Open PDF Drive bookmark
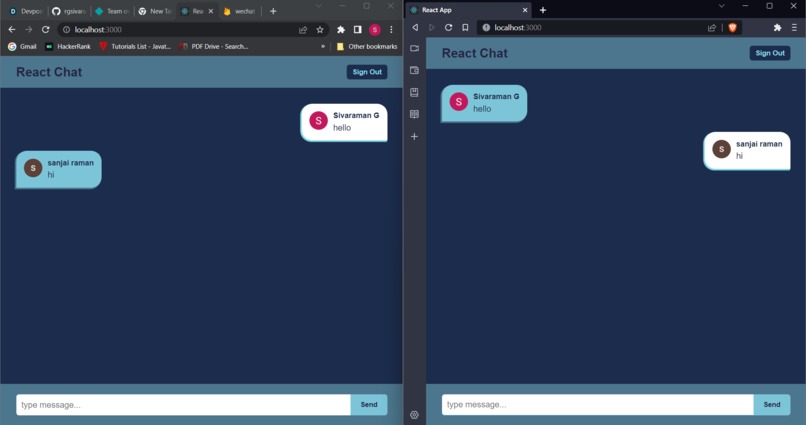Screen dimensions: 806x425 click(214, 46)
